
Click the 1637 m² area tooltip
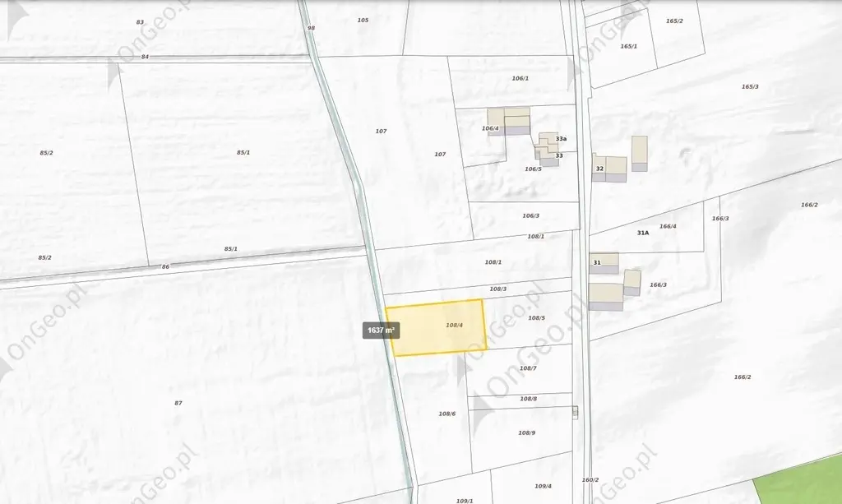(x=381, y=330)
